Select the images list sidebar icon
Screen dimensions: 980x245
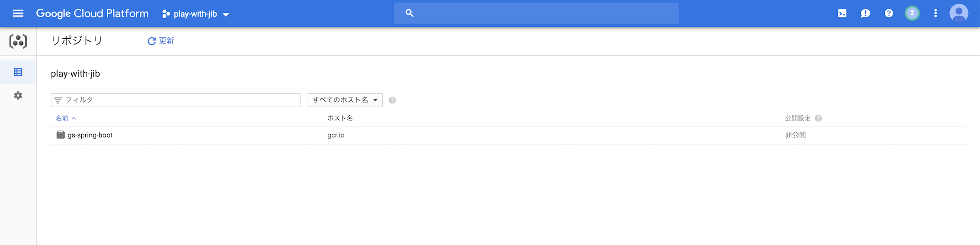18,72
